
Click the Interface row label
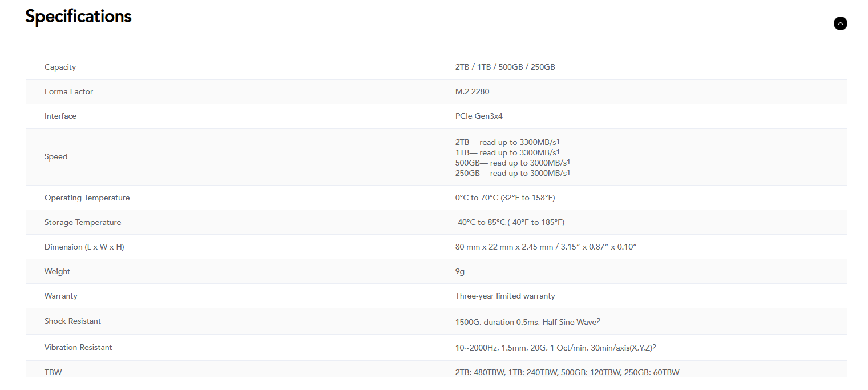(60, 116)
